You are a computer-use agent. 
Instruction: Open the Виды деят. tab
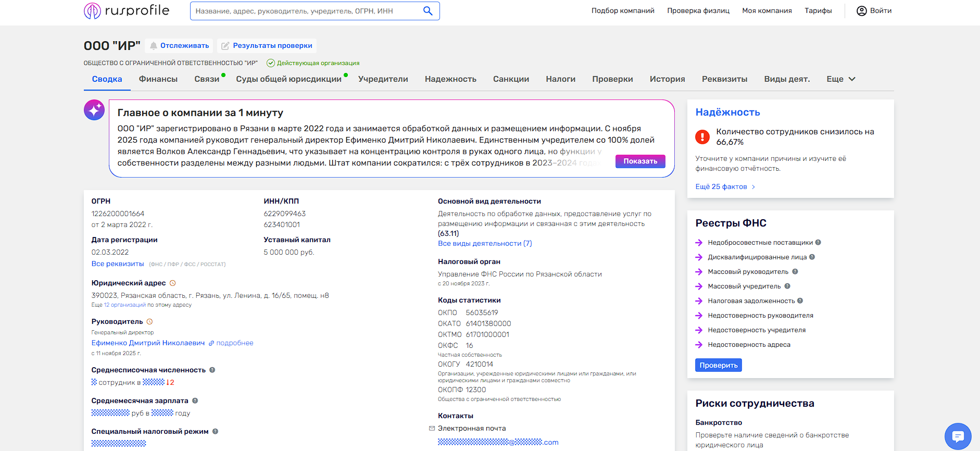click(787, 79)
